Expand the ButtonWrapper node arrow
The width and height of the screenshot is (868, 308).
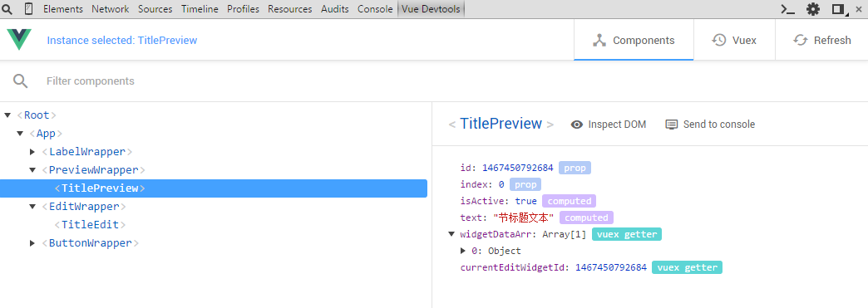point(32,242)
